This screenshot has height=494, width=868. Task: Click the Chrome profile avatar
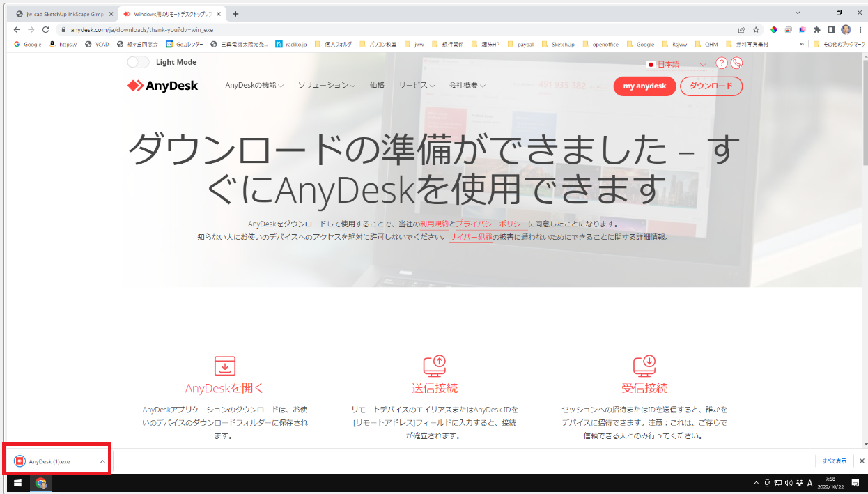pos(846,30)
